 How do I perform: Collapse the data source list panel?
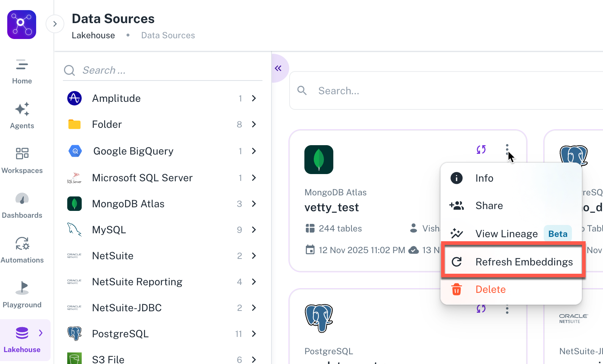point(278,68)
